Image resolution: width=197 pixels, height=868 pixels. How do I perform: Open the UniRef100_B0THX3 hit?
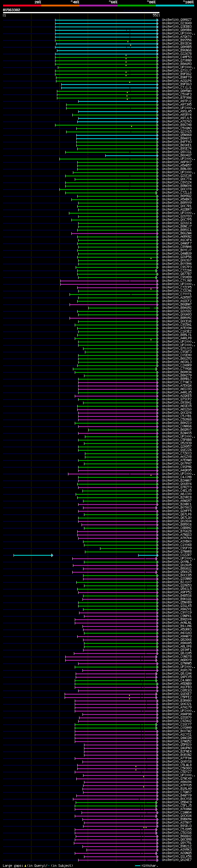177,507
